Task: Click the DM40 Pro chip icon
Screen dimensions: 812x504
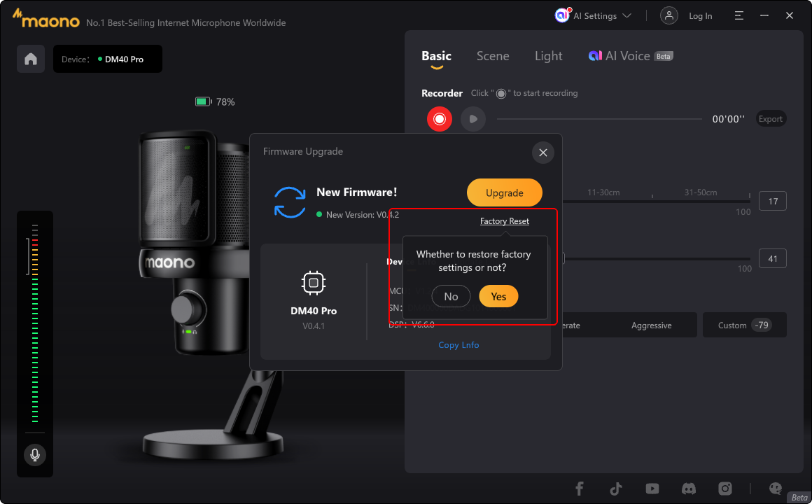Action: pos(314,283)
